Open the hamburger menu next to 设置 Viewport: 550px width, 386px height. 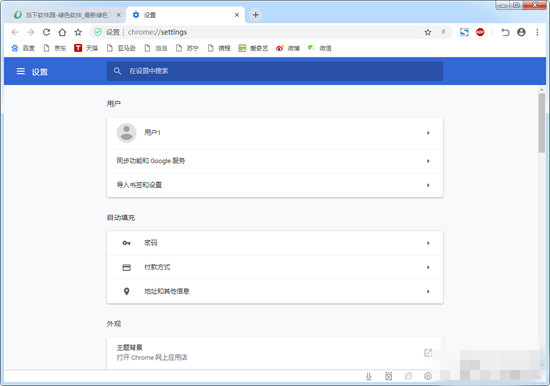21,71
